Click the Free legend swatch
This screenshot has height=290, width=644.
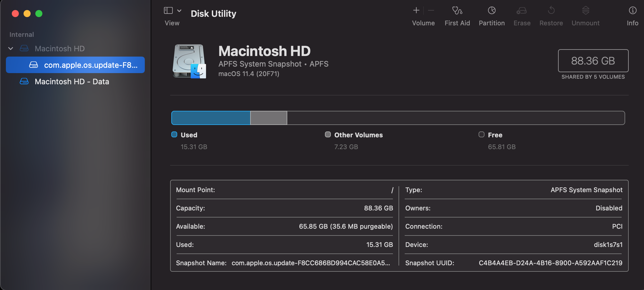(482, 135)
